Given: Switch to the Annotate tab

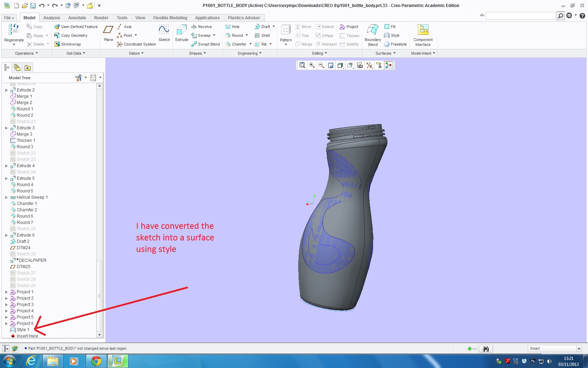Looking at the screenshot, I should click(x=77, y=18).
